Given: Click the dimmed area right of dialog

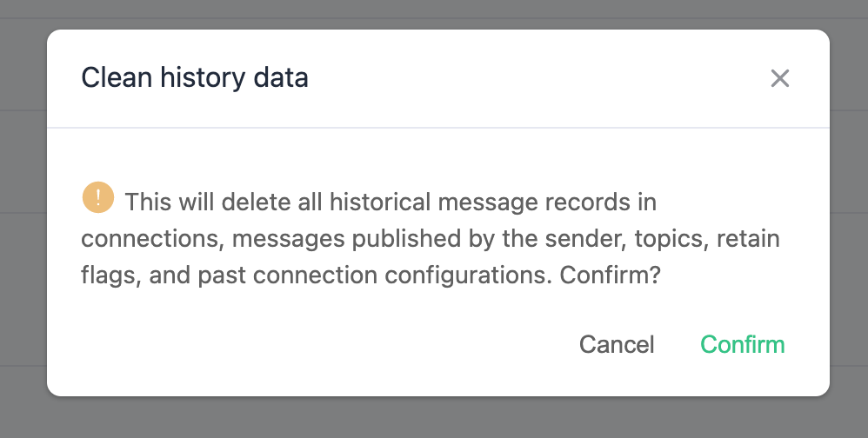Looking at the screenshot, I should (848, 217).
